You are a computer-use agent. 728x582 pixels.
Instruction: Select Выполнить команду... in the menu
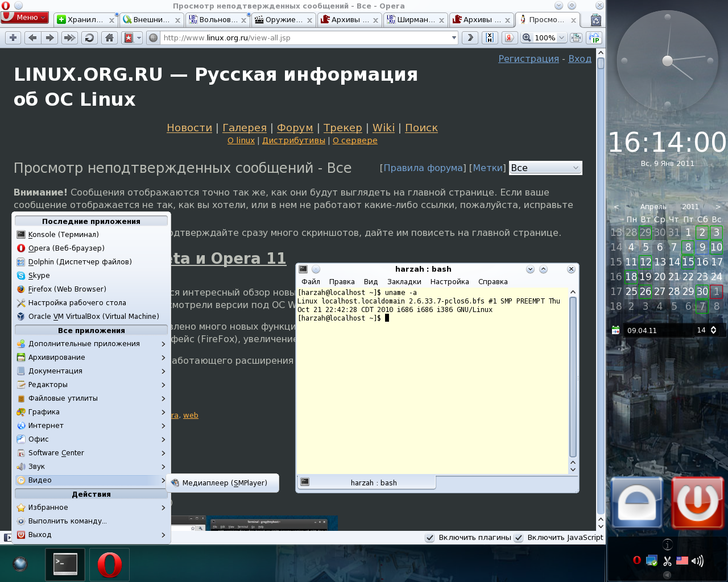[x=92, y=521]
